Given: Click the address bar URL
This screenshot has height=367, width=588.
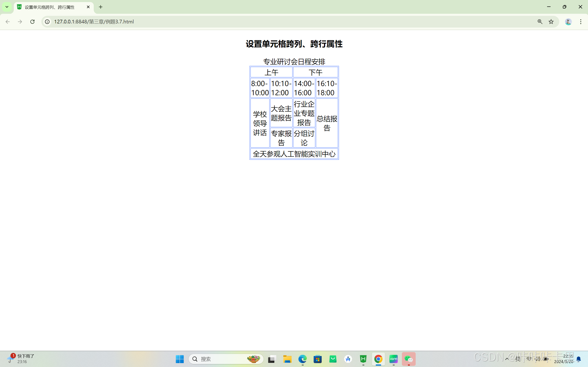Looking at the screenshot, I should (x=94, y=22).
